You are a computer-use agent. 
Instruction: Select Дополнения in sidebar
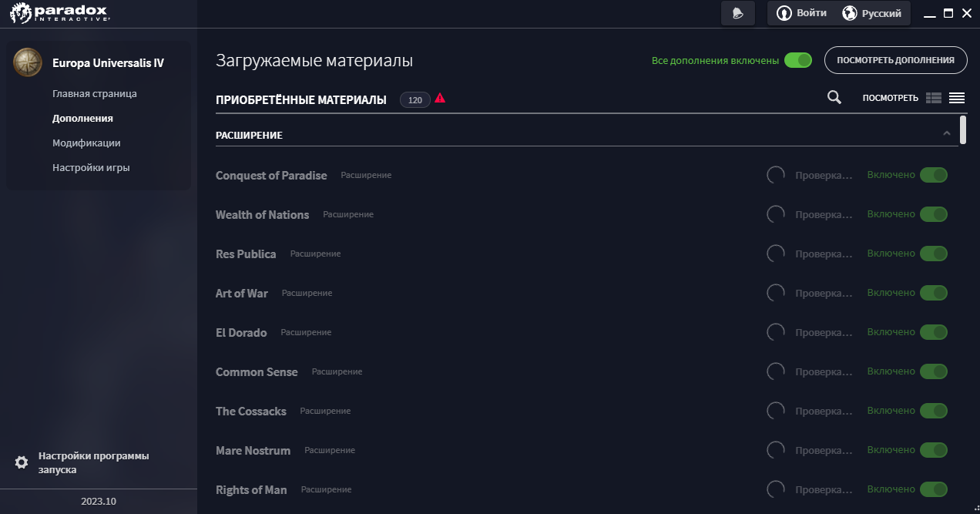[x=82, y=118]
